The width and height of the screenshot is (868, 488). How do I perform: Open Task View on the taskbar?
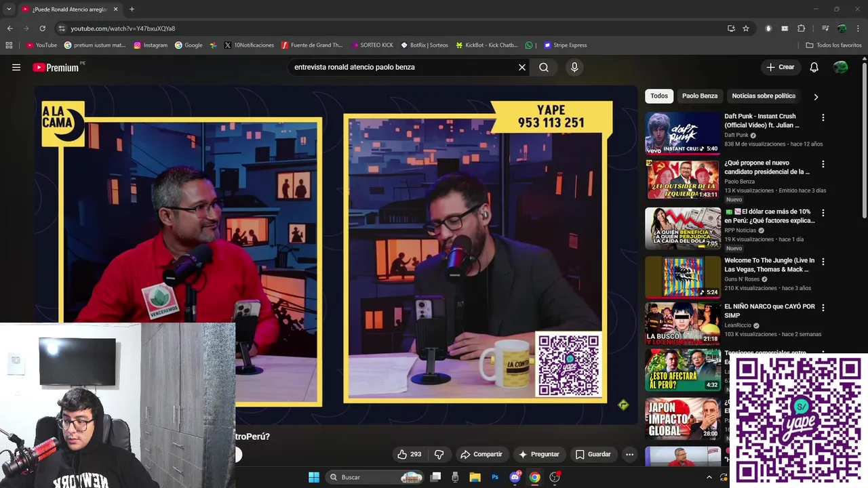pos(436,477)
